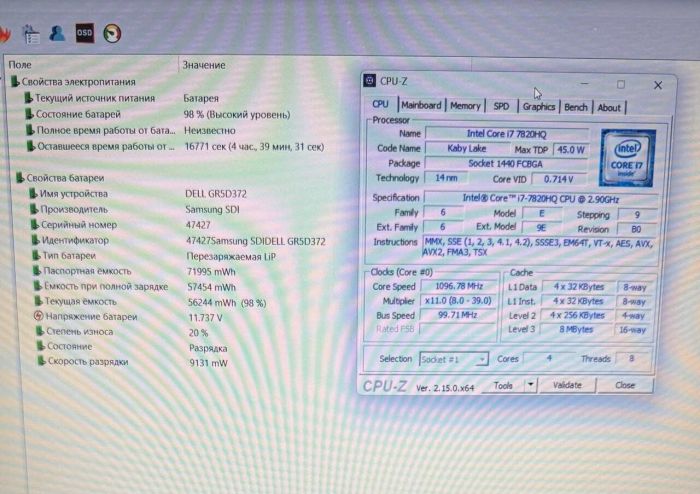This screenshot has height=494, width=700.
Task: Click the CPU-Z window title icon
Action: pos(370,81)
